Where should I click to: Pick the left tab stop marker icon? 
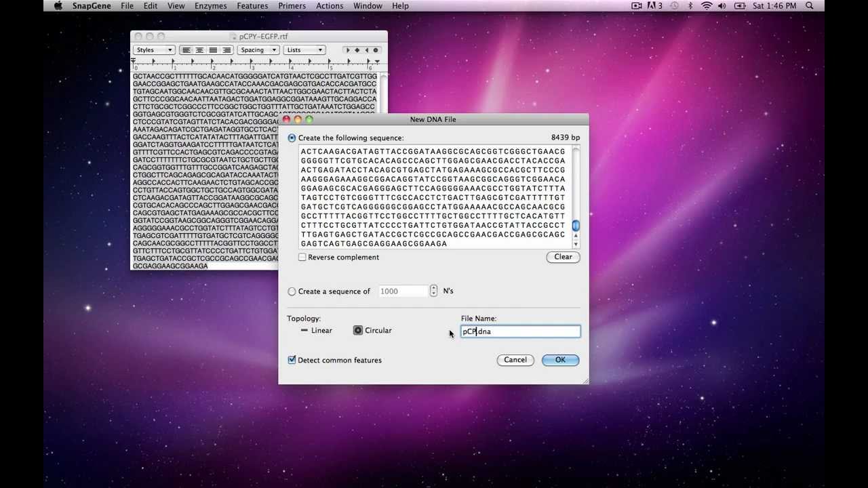click(x=348, y=50)
